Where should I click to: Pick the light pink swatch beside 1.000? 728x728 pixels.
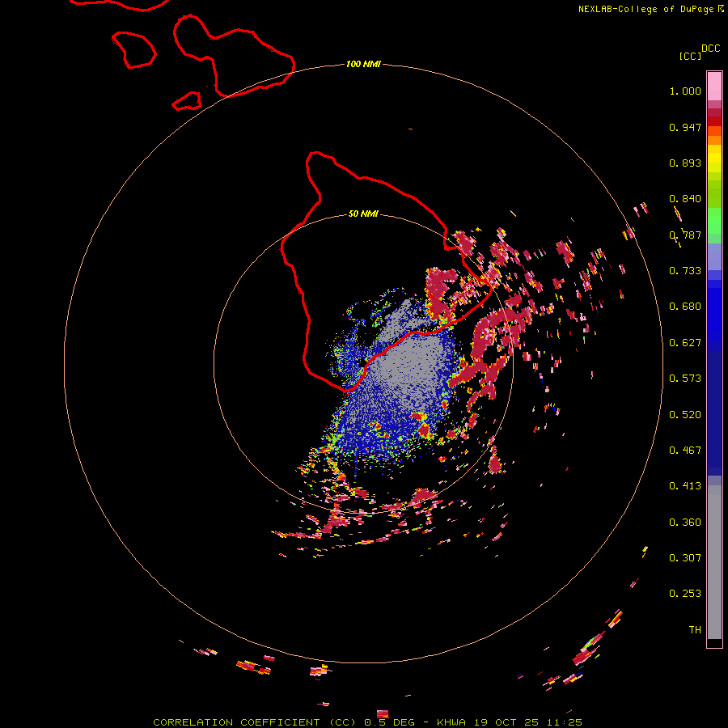click(714, 86)
